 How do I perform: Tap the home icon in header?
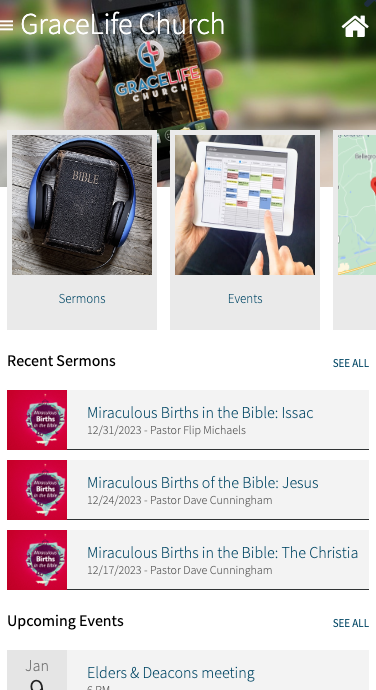355,26
